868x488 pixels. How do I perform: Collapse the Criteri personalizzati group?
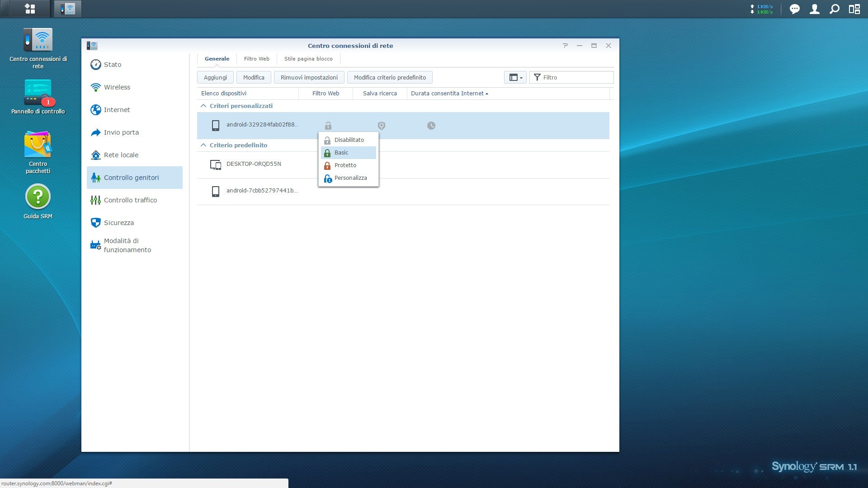pyautogui.click(x=203, y=106)
